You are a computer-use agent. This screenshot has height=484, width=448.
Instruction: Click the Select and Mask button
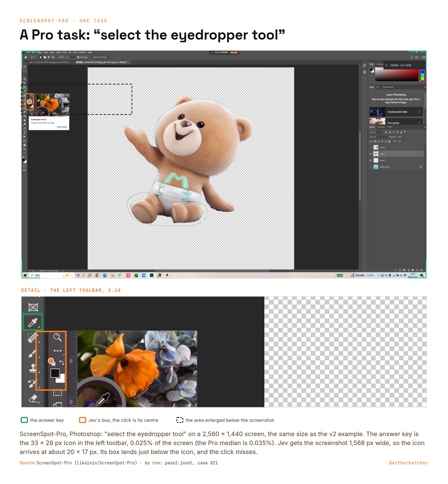[x=100, y=57]
